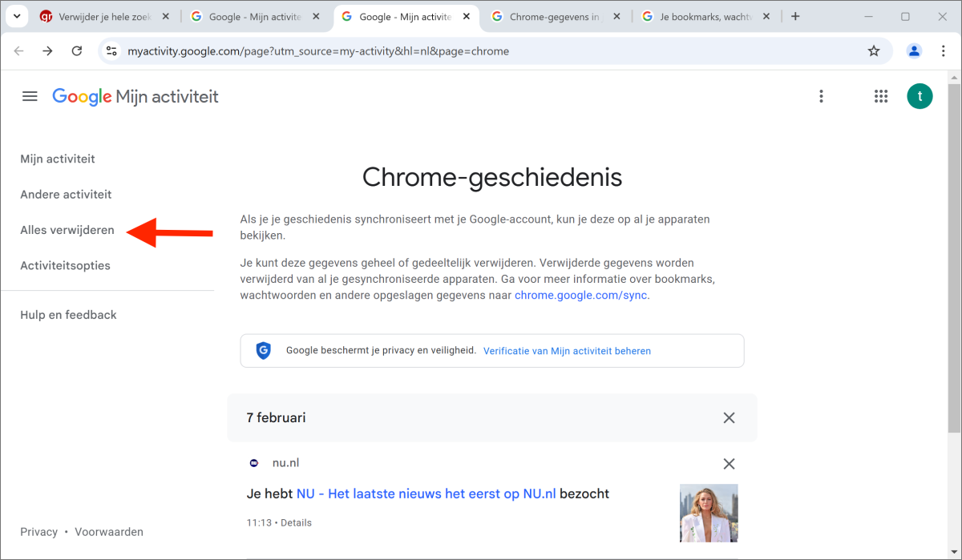Viewport: 962px width, 560px height.
Task: Open the Chrome profile icon
Action: pos(914,51)
